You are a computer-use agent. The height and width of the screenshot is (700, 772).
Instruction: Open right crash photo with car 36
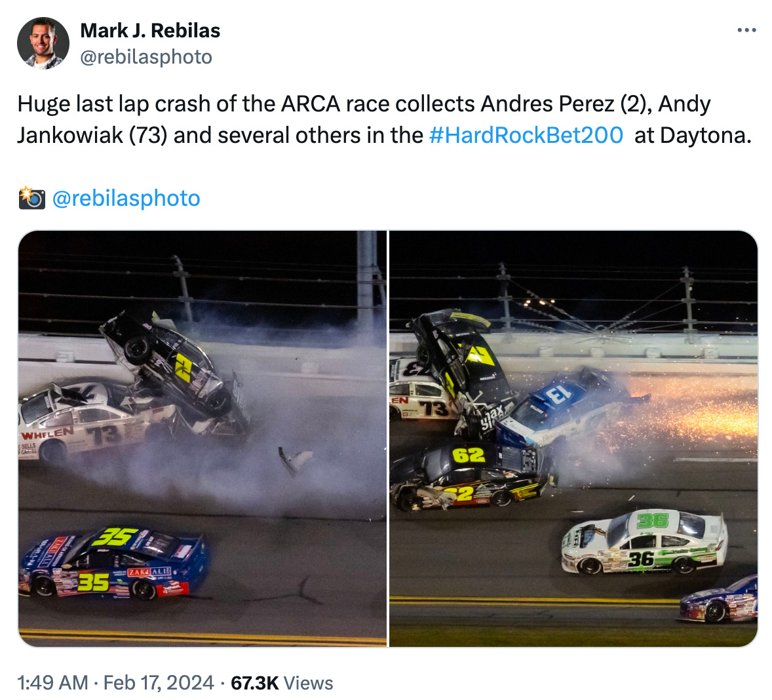[x=573, y=438]
